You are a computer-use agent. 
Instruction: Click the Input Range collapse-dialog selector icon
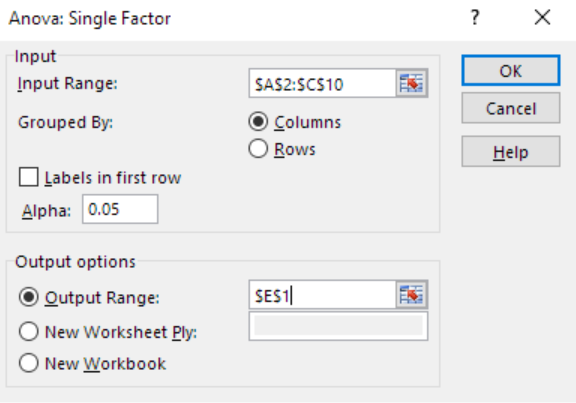point(412,83)
